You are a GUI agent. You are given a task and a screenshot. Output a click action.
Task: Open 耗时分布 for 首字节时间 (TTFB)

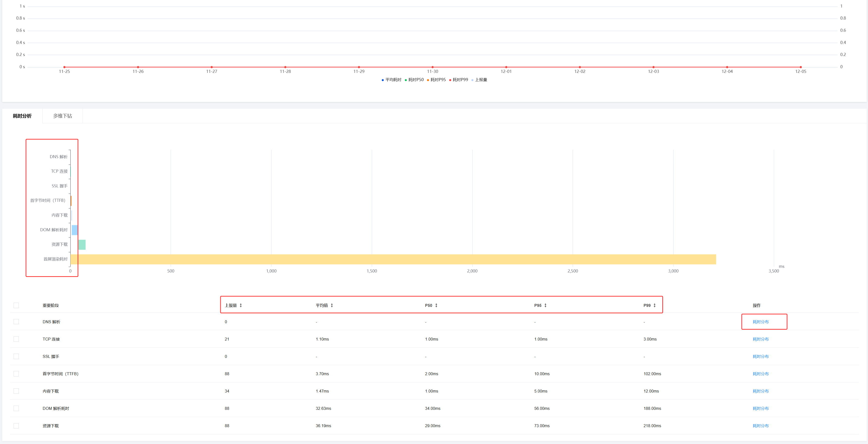coord(761,374)
